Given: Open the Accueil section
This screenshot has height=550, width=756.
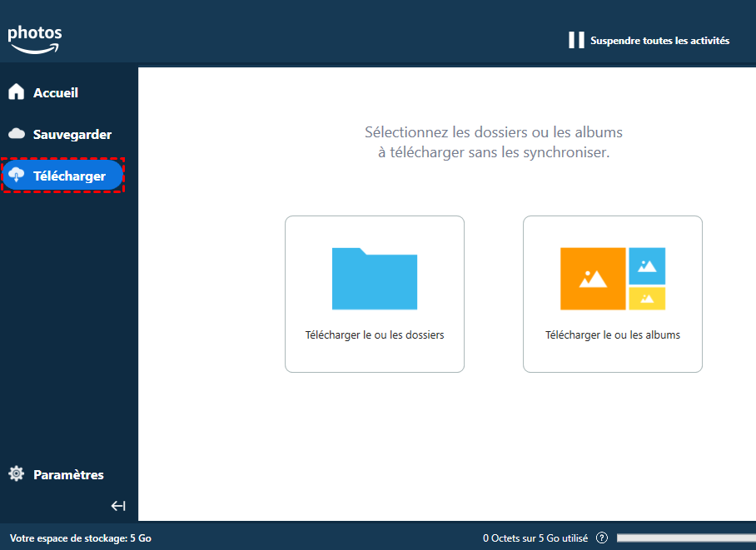Looking at the screenshot, I should (56, 92).
